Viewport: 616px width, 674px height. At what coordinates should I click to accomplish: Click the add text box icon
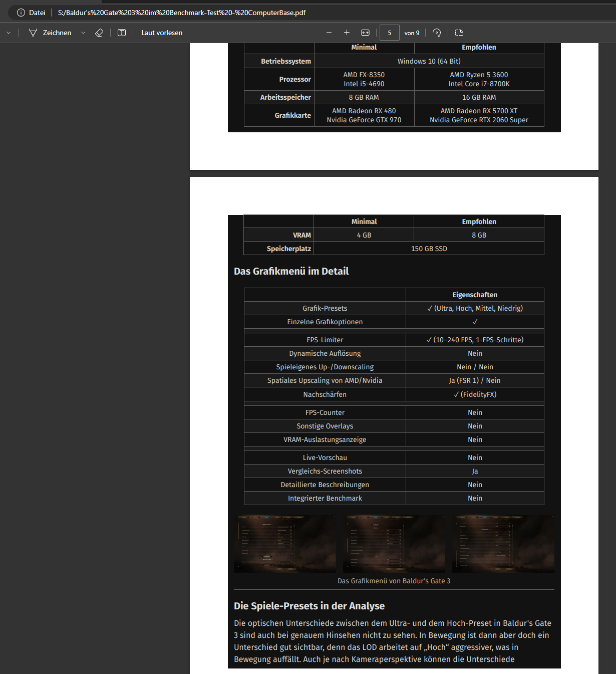click(x=122, y=33)
